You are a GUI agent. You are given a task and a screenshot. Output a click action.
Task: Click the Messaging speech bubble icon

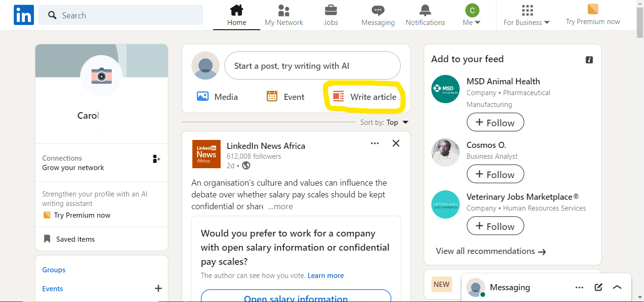tap(378, 10)
